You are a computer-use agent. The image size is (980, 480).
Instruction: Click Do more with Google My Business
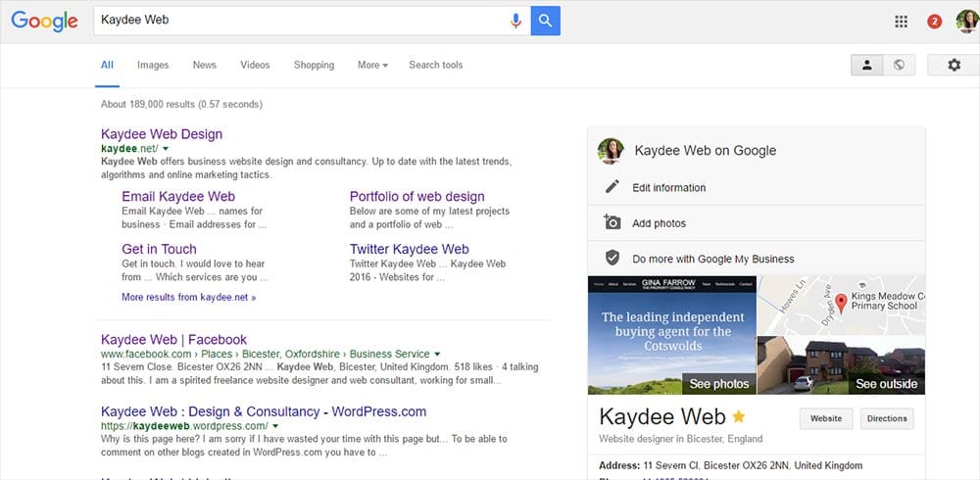point(713,259)
